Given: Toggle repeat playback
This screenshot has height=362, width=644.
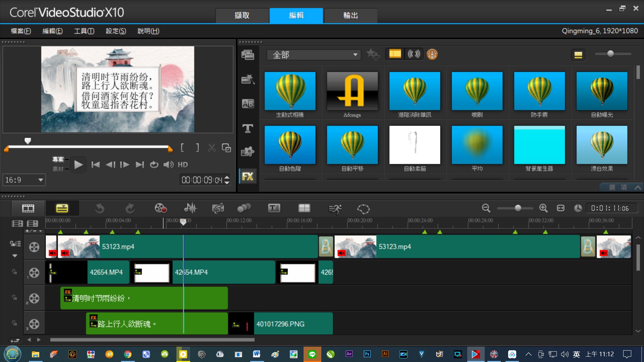Looking at the screenshot, I should (154, 165).
